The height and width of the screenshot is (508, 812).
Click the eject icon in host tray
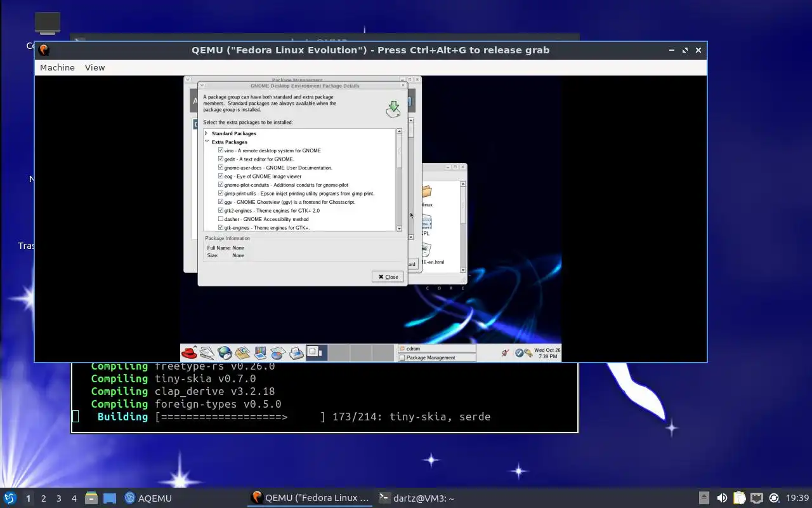click(x=704, y=498)
